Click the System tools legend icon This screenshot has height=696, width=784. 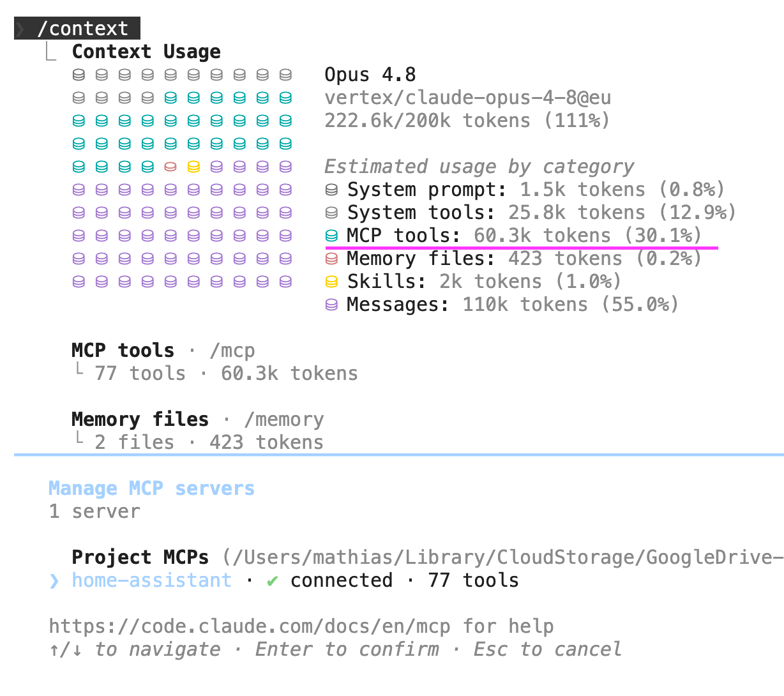point(331,213)
